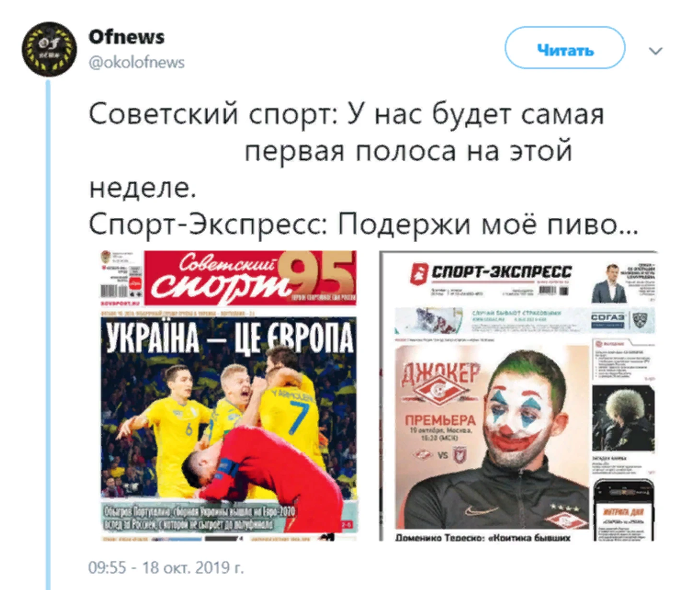Open the Спорт-Экспресс front page image
Screen dimensions: 700x590
(518, 396)
